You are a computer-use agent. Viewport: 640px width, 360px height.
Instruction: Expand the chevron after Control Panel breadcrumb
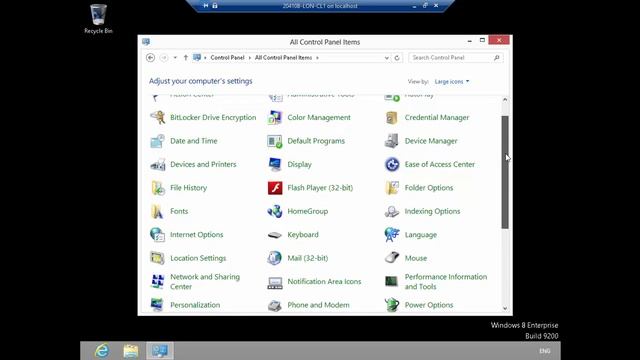pos(250,58)
